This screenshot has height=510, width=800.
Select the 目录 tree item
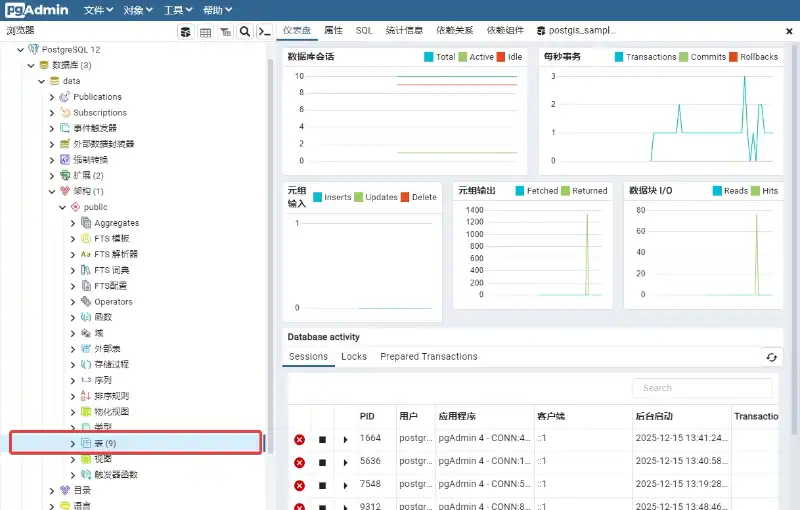pyautogui.click(x=82, y=491)
